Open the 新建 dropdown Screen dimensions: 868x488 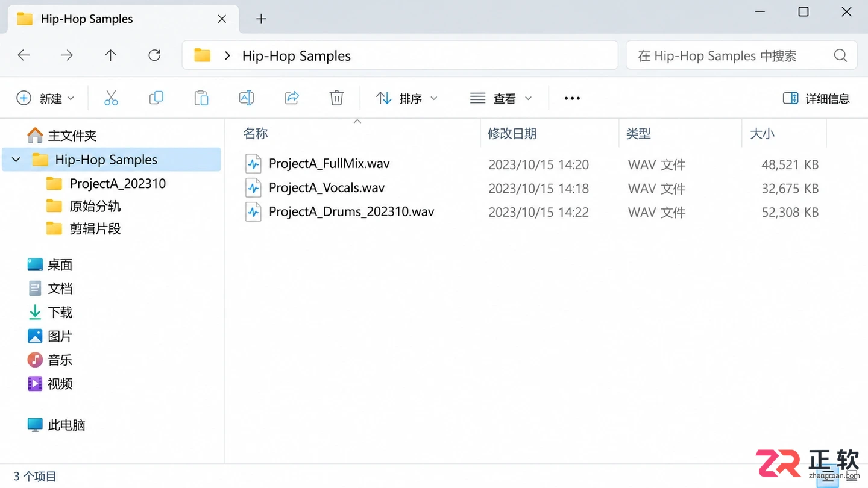coord(45,98)
